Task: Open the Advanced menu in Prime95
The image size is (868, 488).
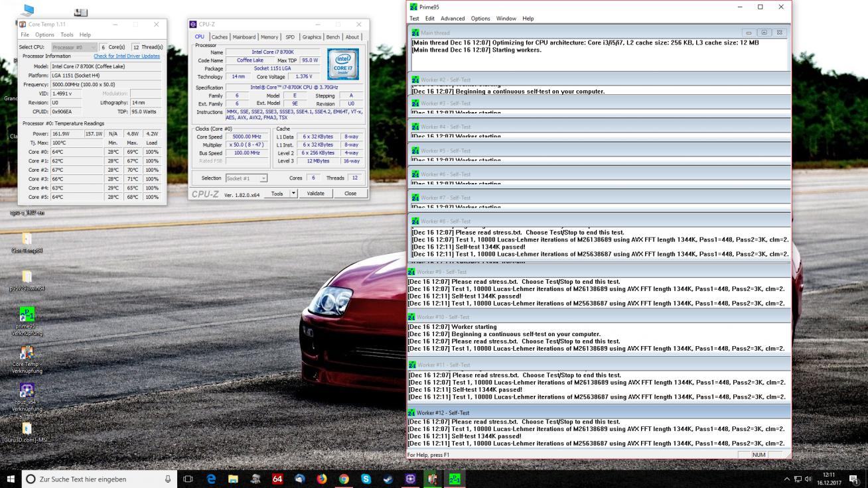Action: pos(453,19)
